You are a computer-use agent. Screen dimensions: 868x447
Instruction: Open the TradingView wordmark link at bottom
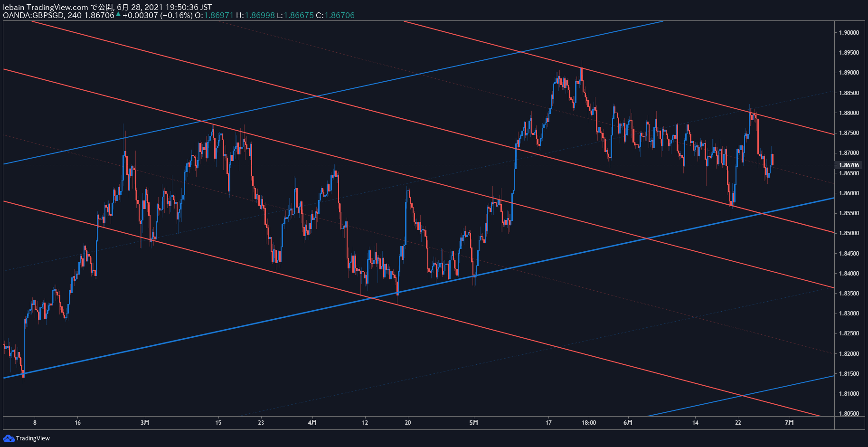click(x=33, y=438)
